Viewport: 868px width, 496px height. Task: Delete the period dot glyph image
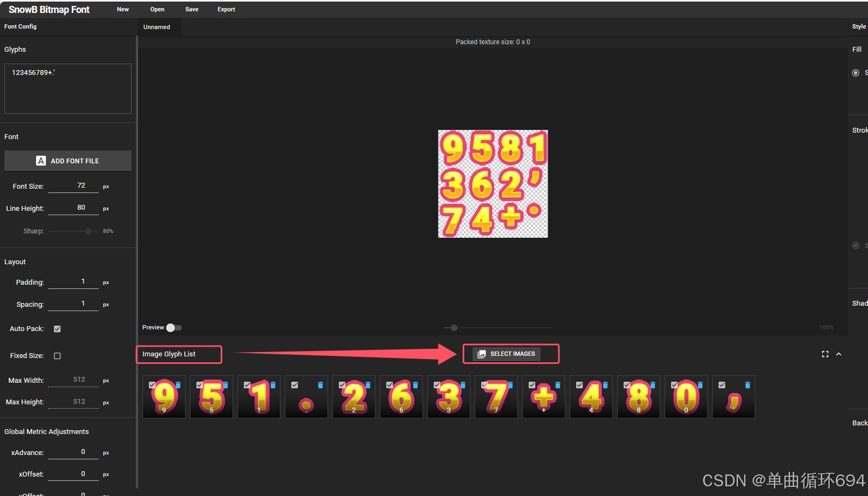coord(320,385)
